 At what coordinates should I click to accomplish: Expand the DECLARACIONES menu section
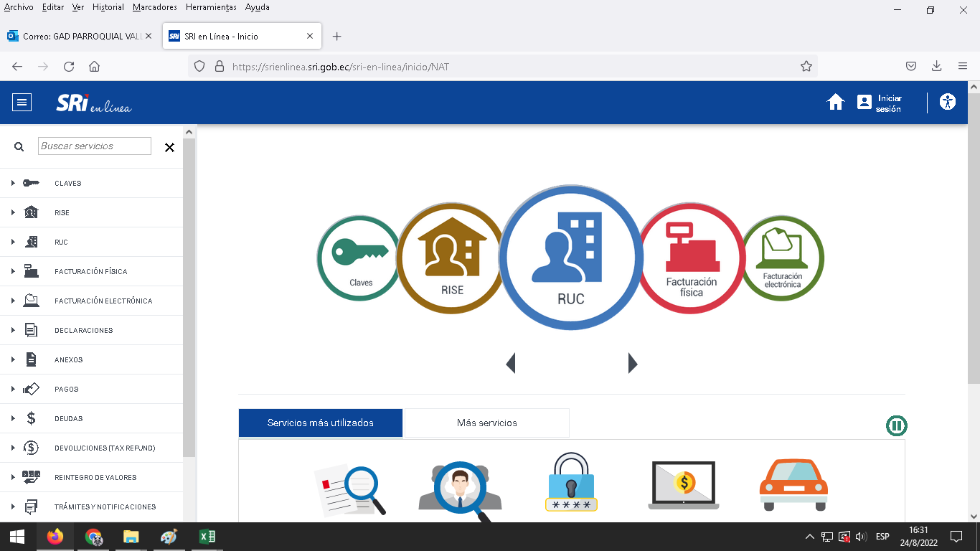click(x=83, y=330)
